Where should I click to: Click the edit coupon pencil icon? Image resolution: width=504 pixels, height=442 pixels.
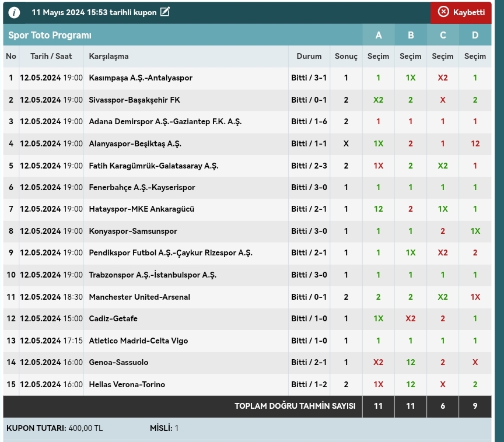pyautogui.click(x=165, y=12)
